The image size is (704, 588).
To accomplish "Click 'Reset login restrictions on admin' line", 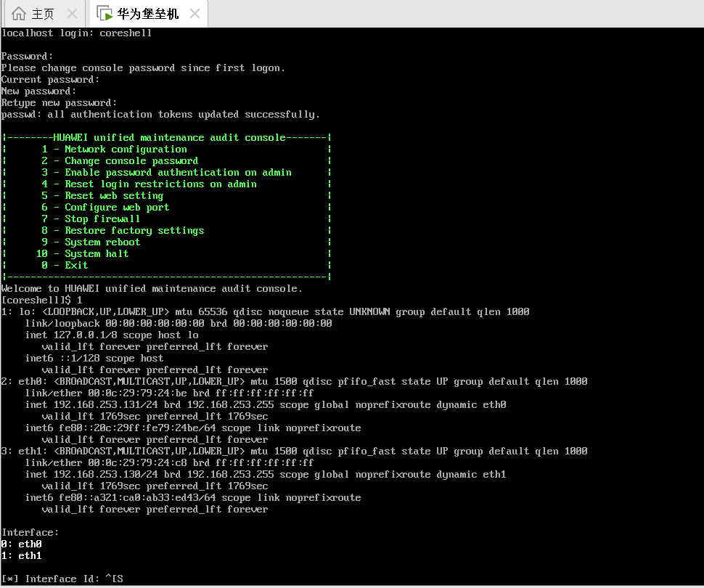I will pyautogui.click(x=160, y=184).
